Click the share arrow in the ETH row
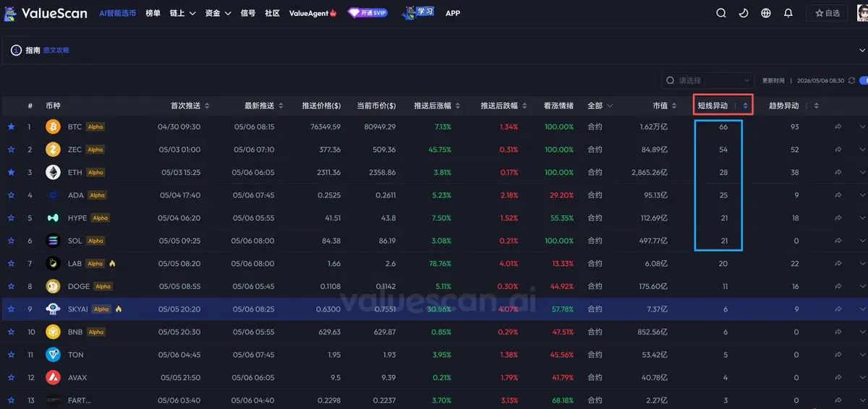This screenshot has width=868, height=409. click(x=838, y=172)
